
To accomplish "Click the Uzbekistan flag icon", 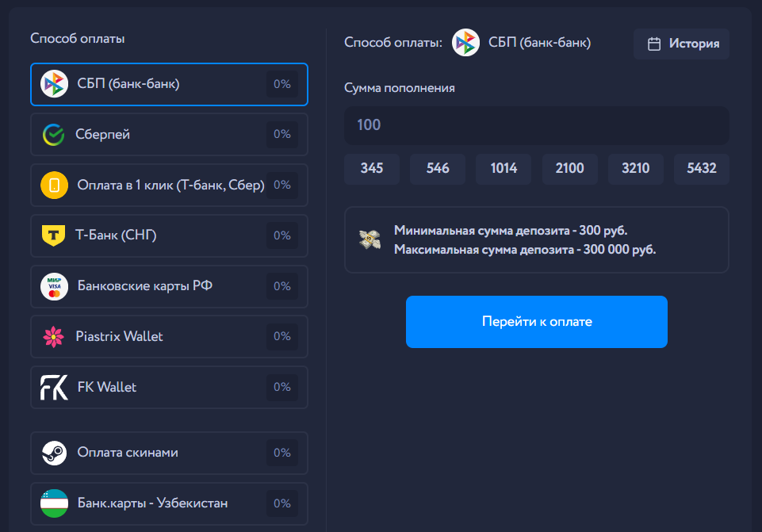I will (54, 503).
